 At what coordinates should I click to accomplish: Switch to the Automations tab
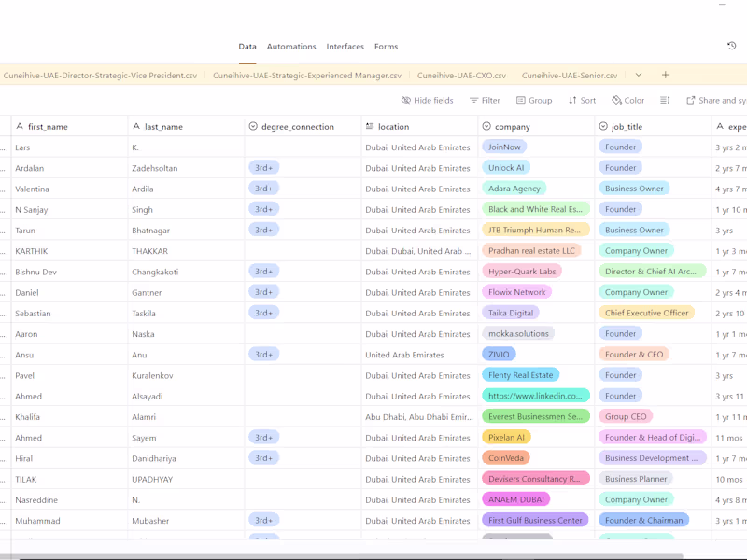point(291,46)
